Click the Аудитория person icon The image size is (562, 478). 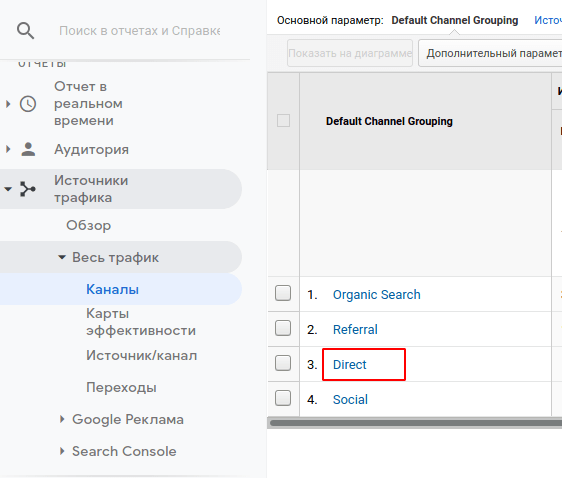[x=28, y=149]
